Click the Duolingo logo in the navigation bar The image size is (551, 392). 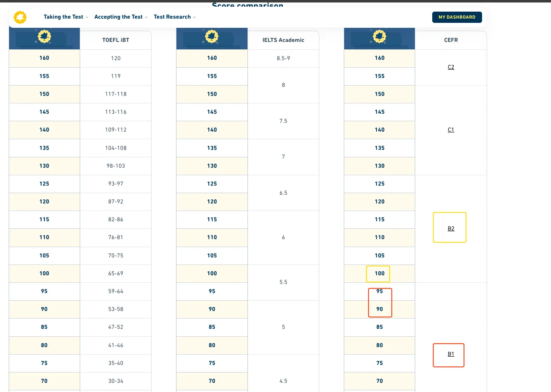[x=20, y=17]
